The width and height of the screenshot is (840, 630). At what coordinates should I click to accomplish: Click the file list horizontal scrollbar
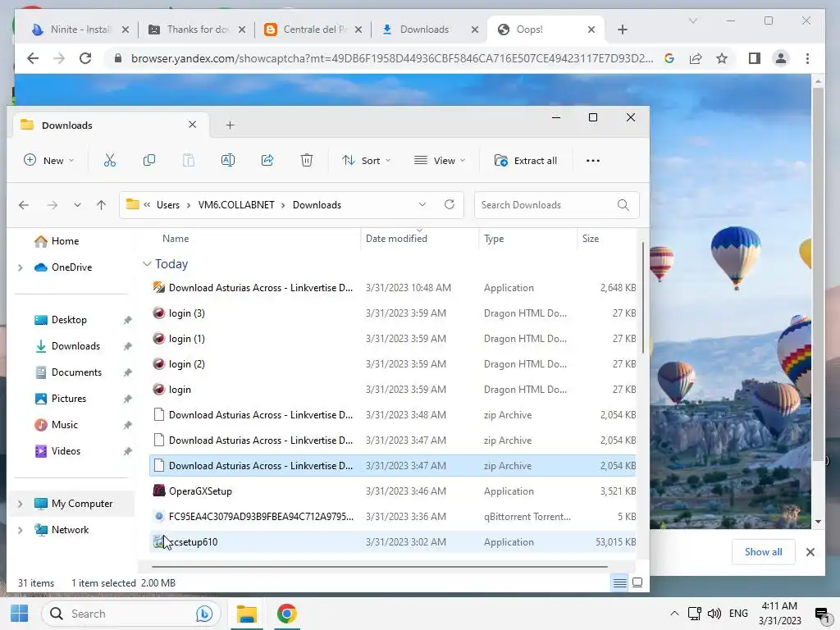pyautogui.click(x=379, y=566)
